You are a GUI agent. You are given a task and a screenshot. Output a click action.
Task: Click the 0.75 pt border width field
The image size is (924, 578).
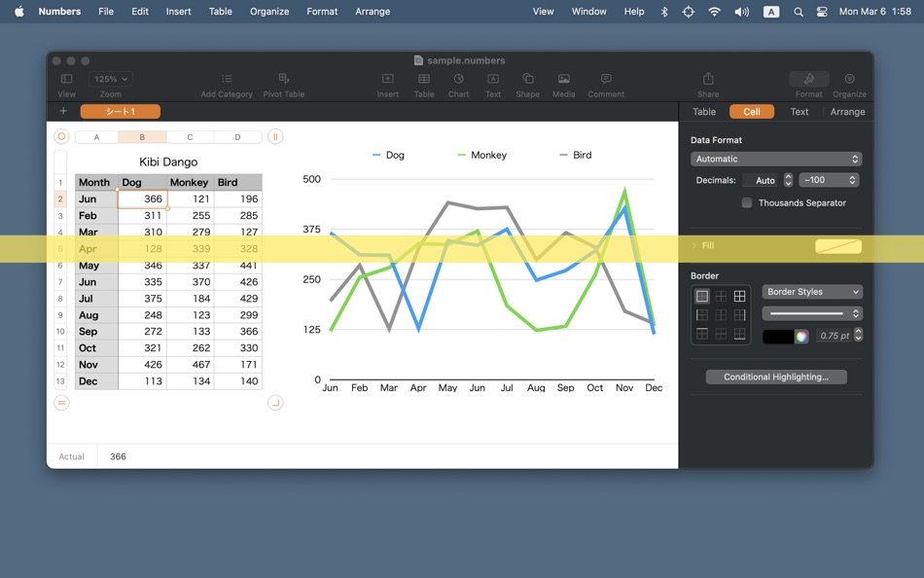click(835, 336)
